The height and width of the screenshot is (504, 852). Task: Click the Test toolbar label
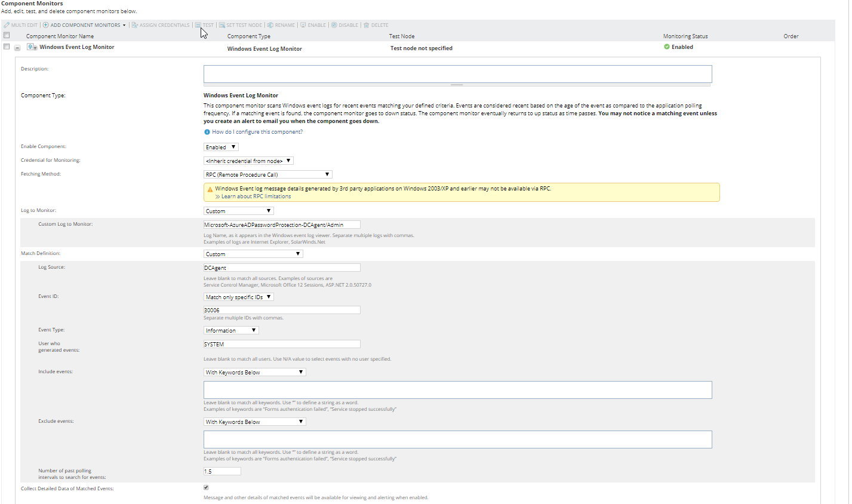[x=208, y=25]
